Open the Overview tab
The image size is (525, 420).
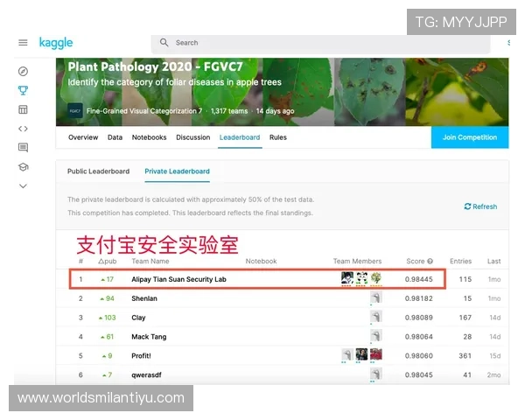(x=83, y=137)
